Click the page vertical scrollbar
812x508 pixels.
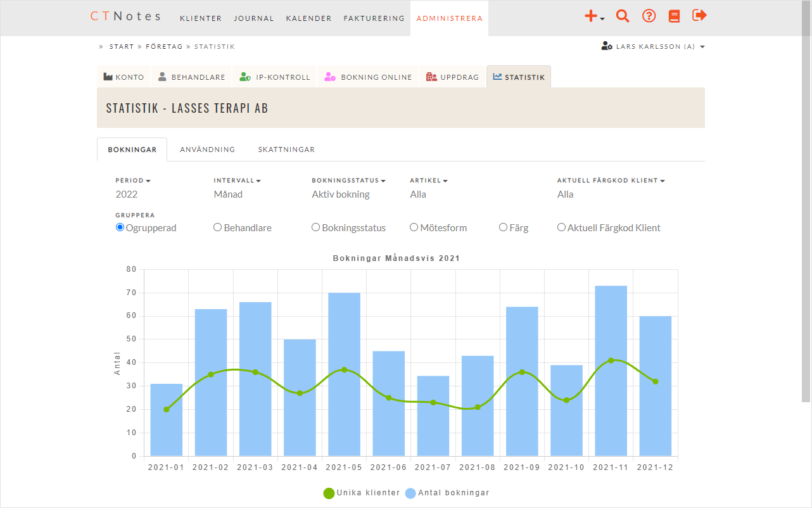[x=806, y=201]
